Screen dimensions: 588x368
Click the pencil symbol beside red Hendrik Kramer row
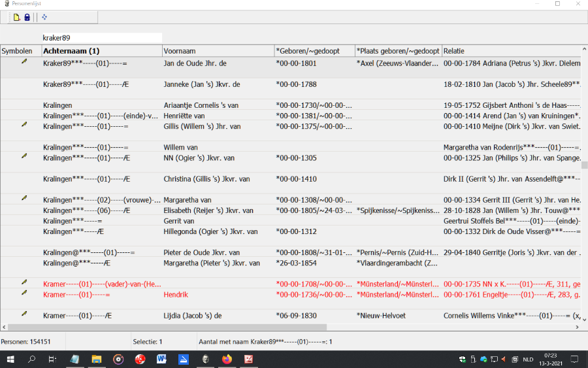tap(24, 293)
